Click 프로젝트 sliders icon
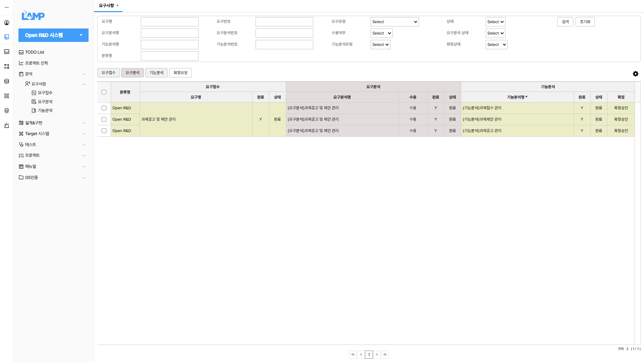Viewport: 644px width, 362px height. coord(21,156)
